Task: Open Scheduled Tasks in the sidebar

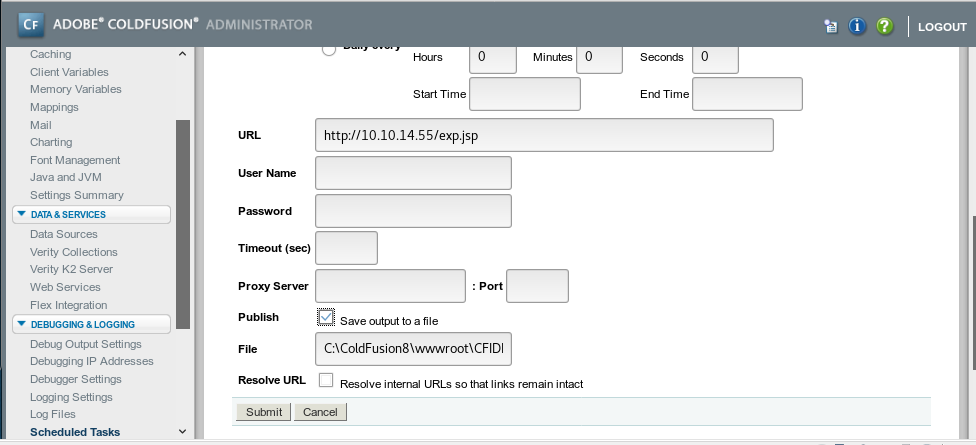Action: click(x=75, y=432)
